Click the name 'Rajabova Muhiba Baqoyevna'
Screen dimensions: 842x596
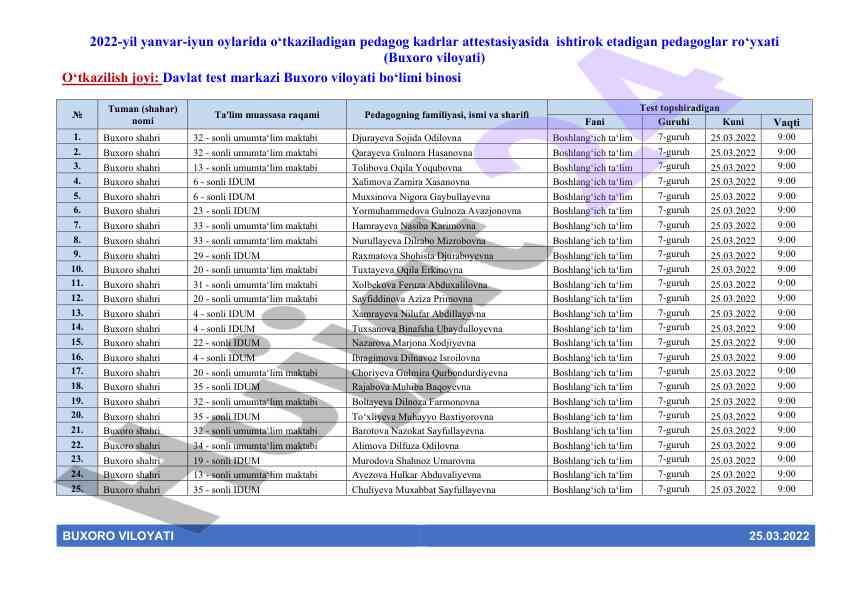411,387
